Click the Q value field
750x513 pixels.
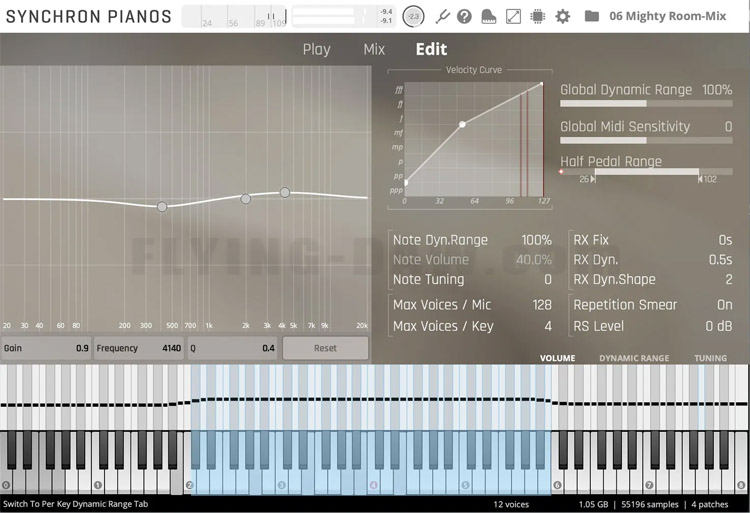pos(232,348)
